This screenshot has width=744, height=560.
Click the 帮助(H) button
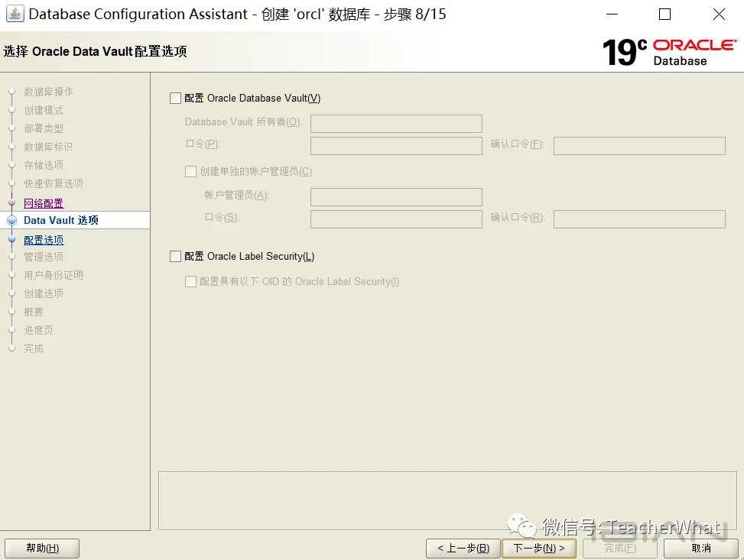(42, 548)
